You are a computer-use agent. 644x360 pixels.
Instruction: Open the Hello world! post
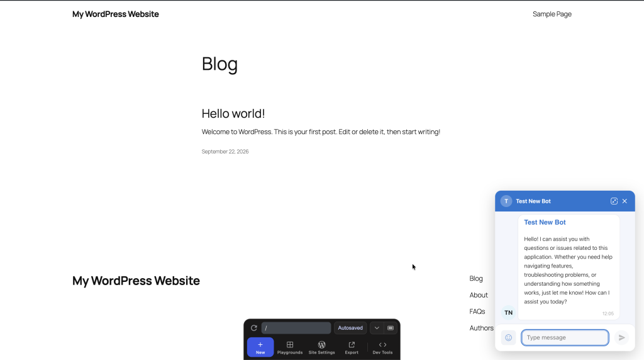point(233,113)
